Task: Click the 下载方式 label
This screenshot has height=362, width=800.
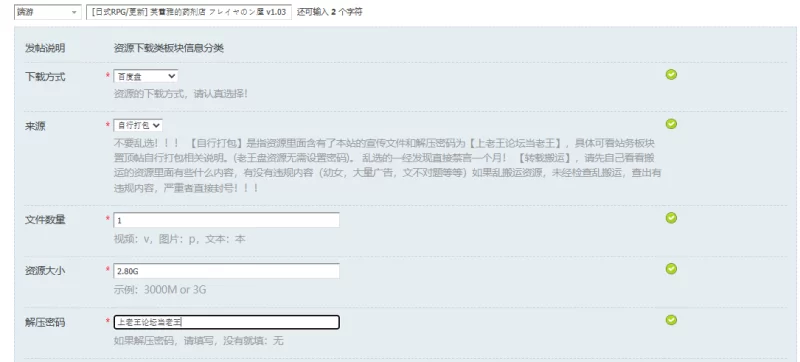Action: 45,77
